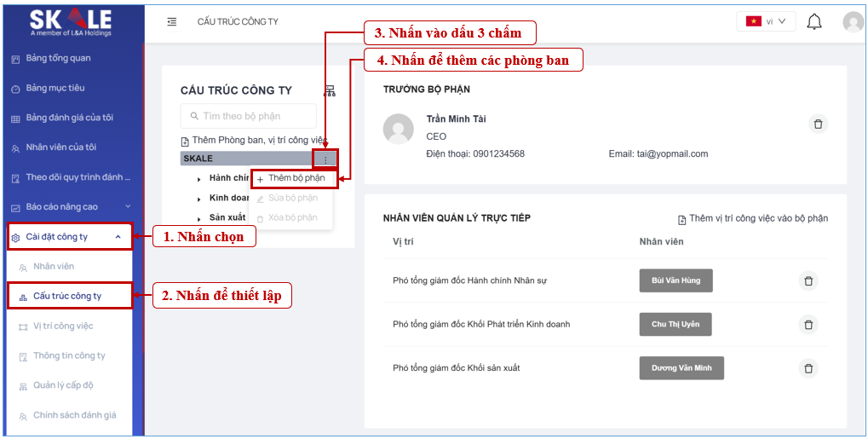Open Cấu trúc công ty in sidebar

coord(67,296)
